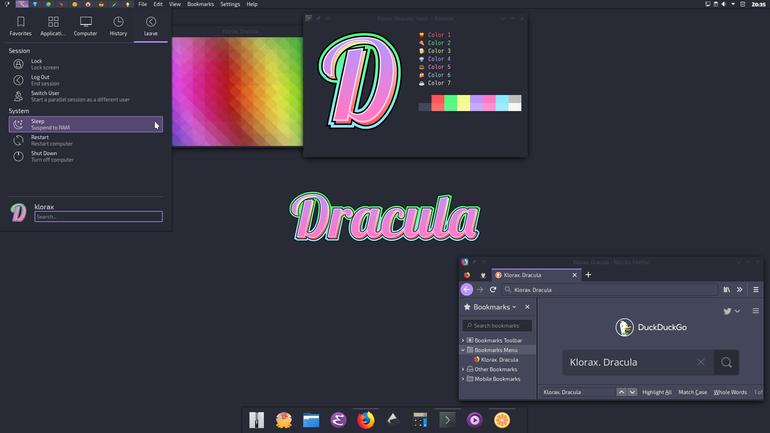
Task: Open the Firefox hamburger menu
Action: (756, 290)
